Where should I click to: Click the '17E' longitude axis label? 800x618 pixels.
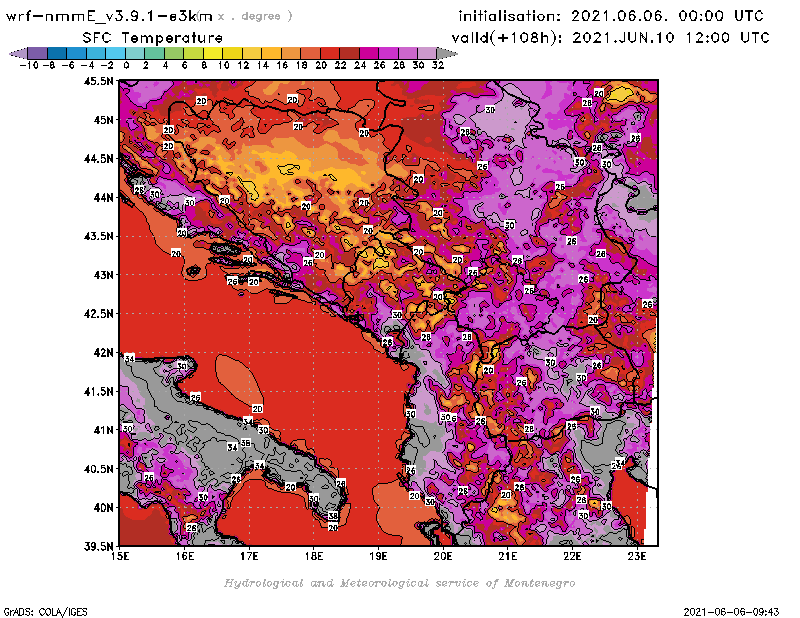249,556
